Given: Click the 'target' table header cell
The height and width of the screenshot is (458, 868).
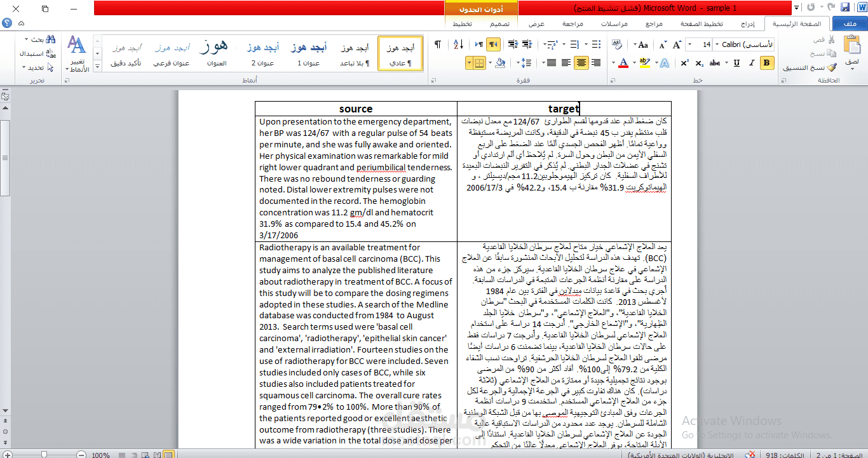Looking at the screenshot, I should [564, 109].
